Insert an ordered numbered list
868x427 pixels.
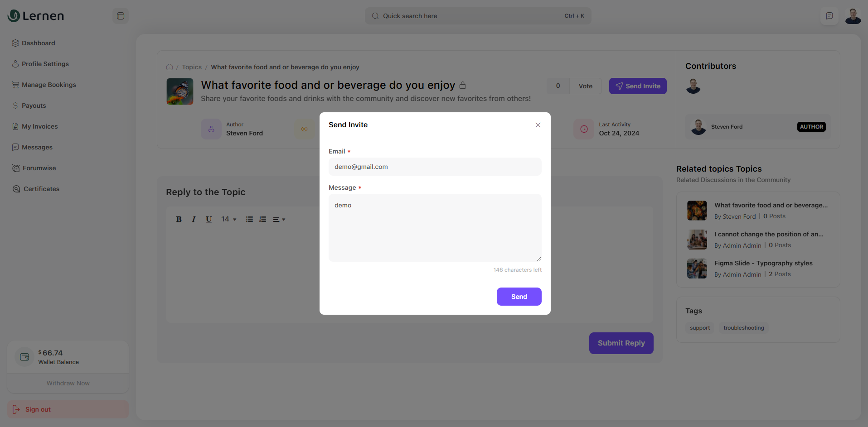pyautogui.click(x=262, y=219)
